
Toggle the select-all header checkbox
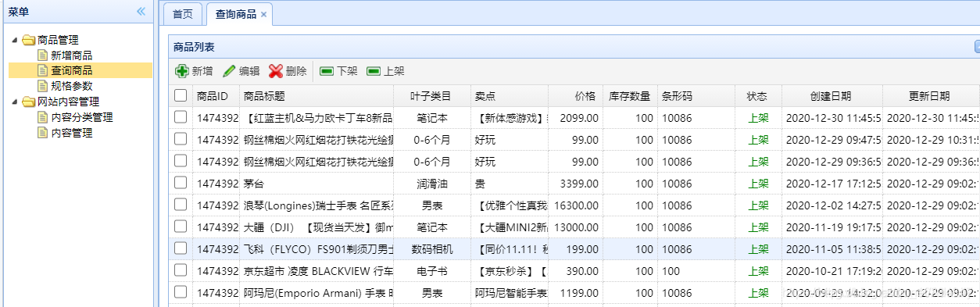point(181,95)
